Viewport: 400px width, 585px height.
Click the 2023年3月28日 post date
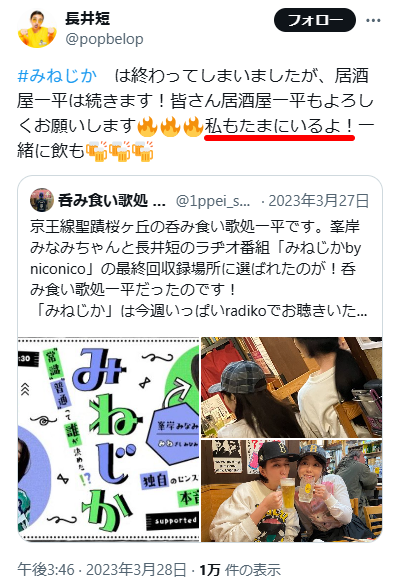pyautogui.click(x=136, y=570)
